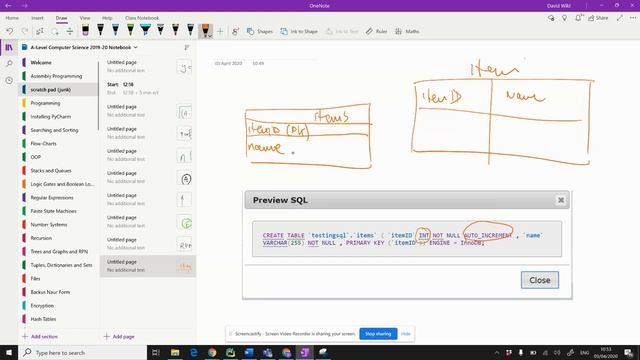
Task: Click the Windows Start button
Action: (9, 352)
